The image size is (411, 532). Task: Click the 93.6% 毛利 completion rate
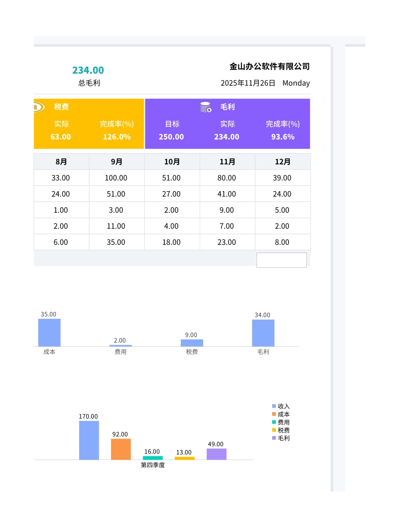click(x=283, y=137)
